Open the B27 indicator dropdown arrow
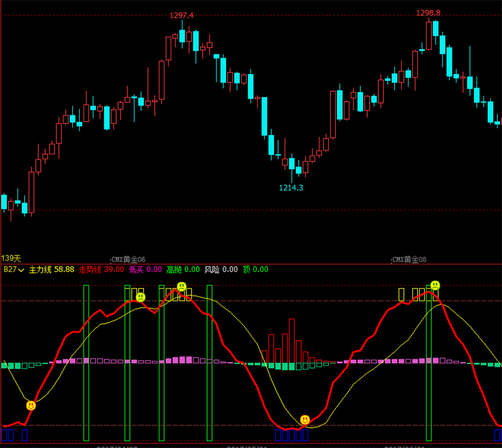This screenshot has height=448, width=502. pyautogui.click(x=21, y=270)
